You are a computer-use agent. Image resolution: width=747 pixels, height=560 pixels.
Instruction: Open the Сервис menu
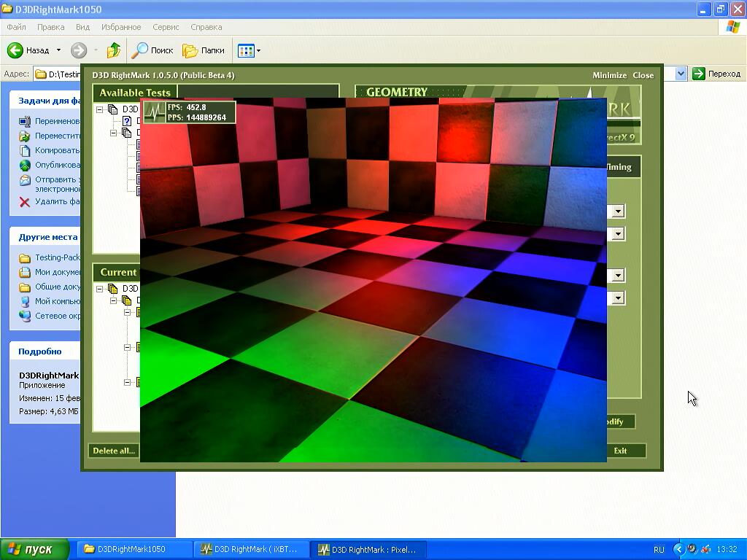pyautogui.click(x=166, y=27)
